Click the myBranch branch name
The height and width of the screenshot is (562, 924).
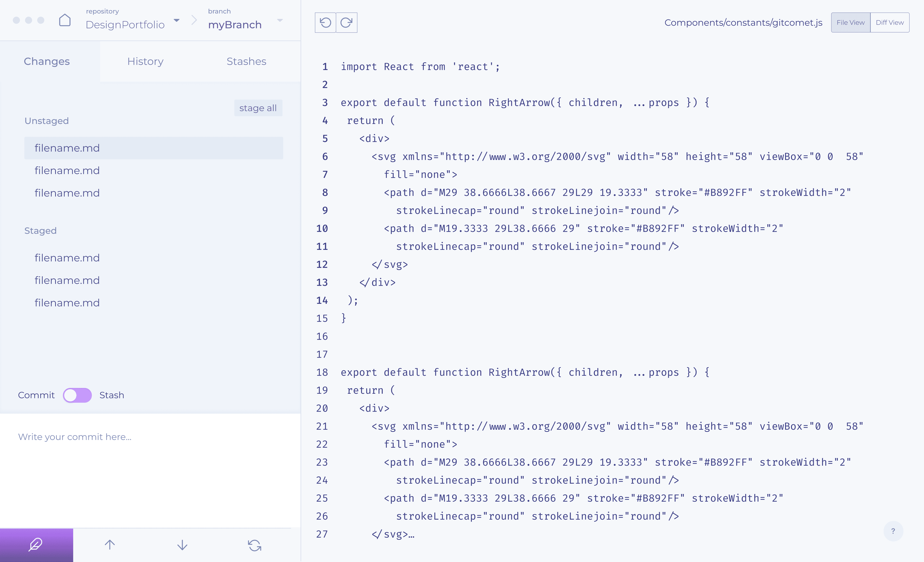coord(235,25)
